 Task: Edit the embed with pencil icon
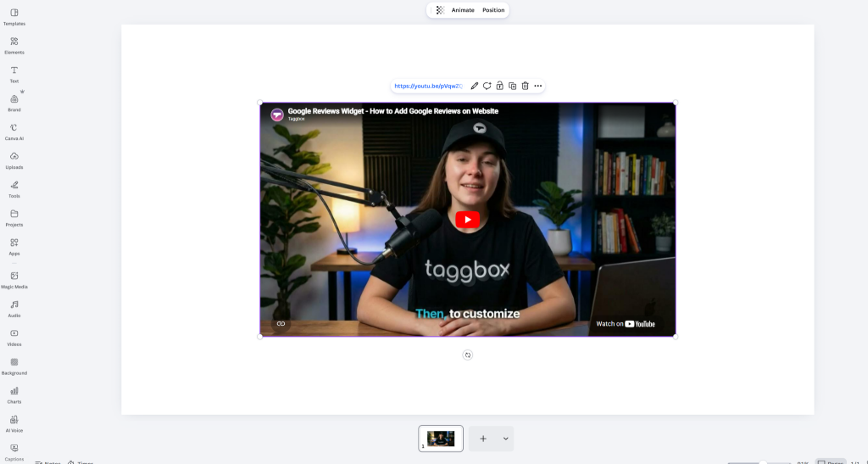[x=475, y=86]
